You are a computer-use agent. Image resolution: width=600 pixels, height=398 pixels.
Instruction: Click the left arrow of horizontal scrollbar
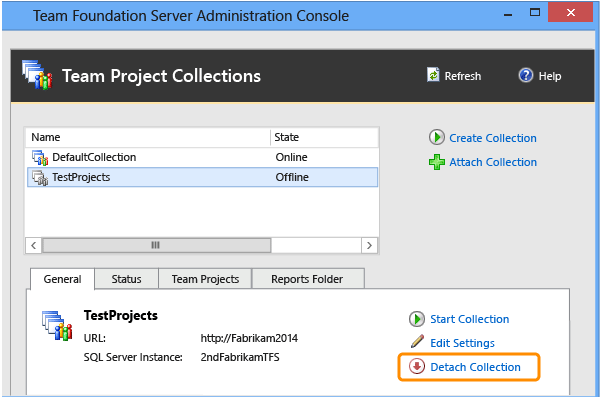34,245
